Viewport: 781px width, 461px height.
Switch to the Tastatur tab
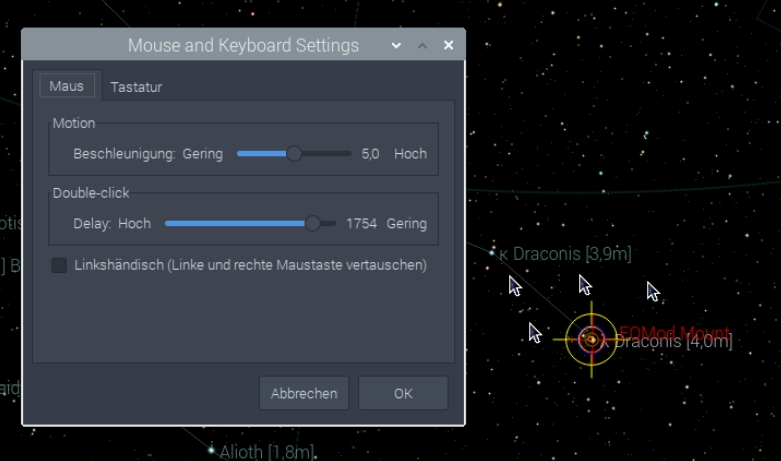[136, 87]
